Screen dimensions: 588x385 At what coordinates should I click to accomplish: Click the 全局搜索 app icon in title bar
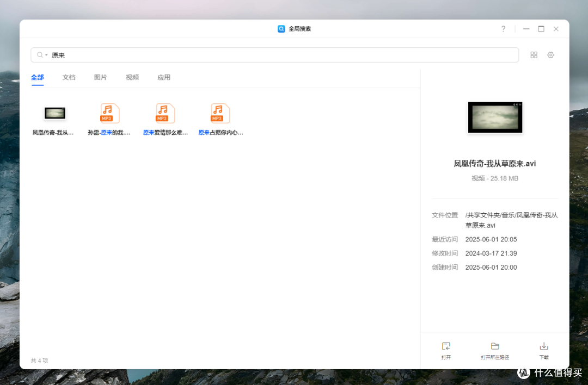pyautogui.click(x=281, y=29)
